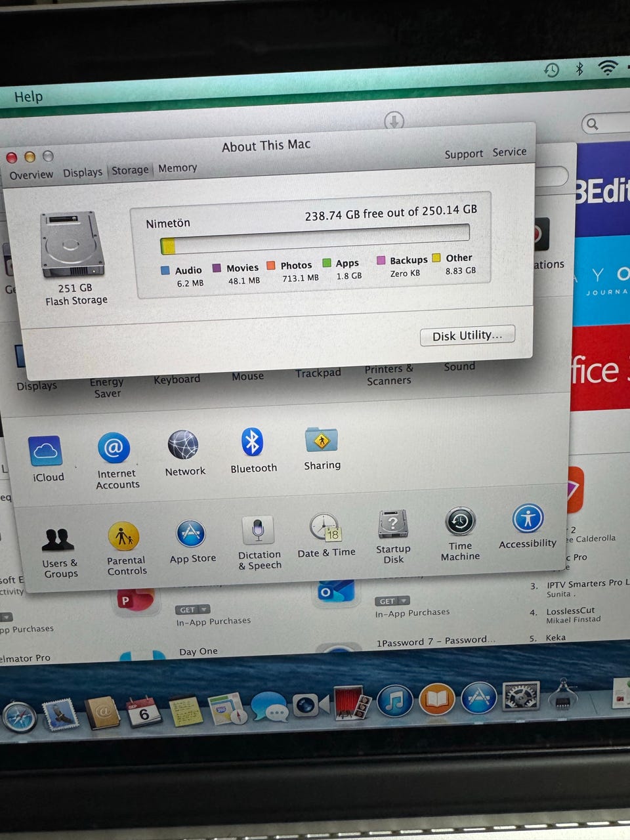
Task: Open Users & Groups preferences
Action: [x=58, y=539]
